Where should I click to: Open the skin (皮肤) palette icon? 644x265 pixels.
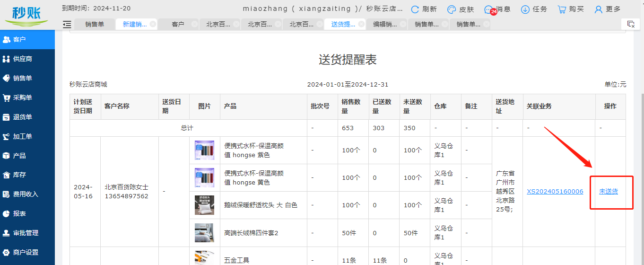(452, 9)
